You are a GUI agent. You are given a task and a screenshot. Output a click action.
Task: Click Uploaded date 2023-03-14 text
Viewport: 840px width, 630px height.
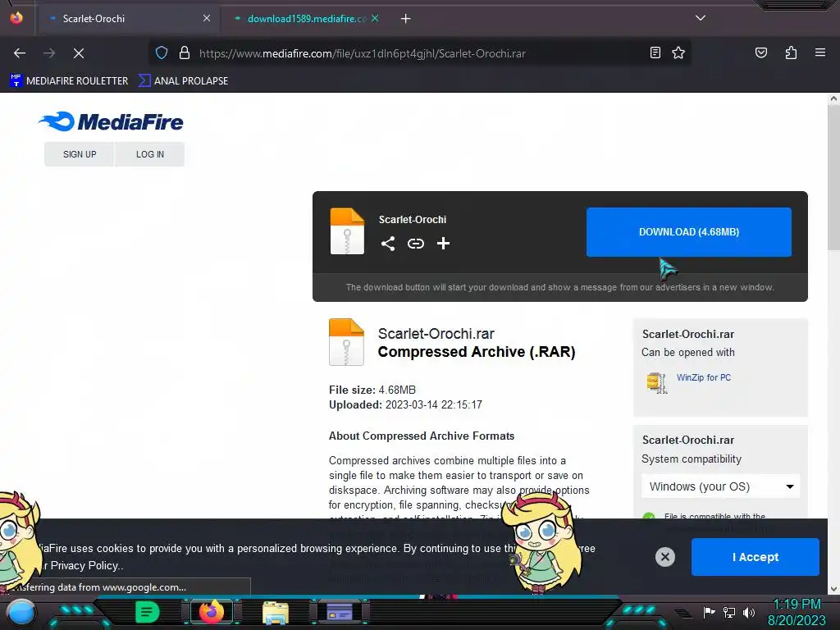tap(405, 405)
